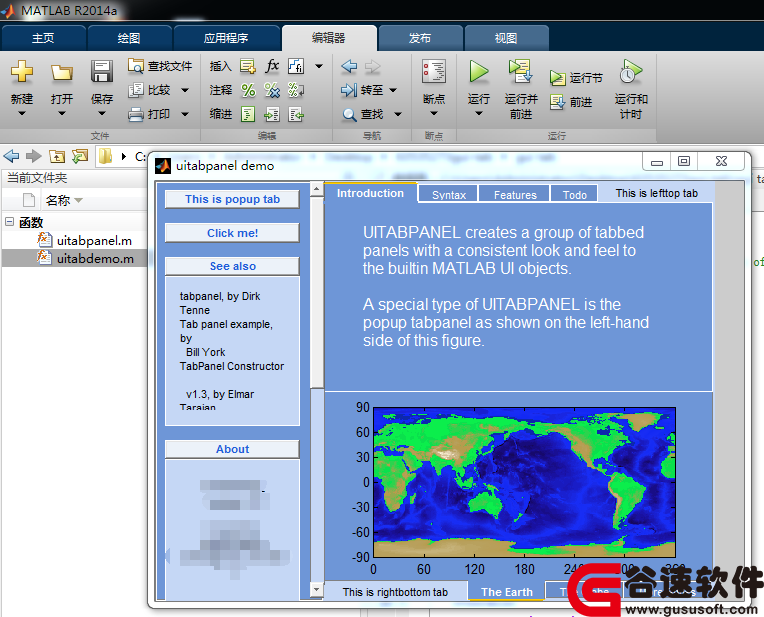Viewport: 764px width, 617px height.
Task: Expand the Breakpoints (断点) dropdown arrow
Action: click(434, 114)
